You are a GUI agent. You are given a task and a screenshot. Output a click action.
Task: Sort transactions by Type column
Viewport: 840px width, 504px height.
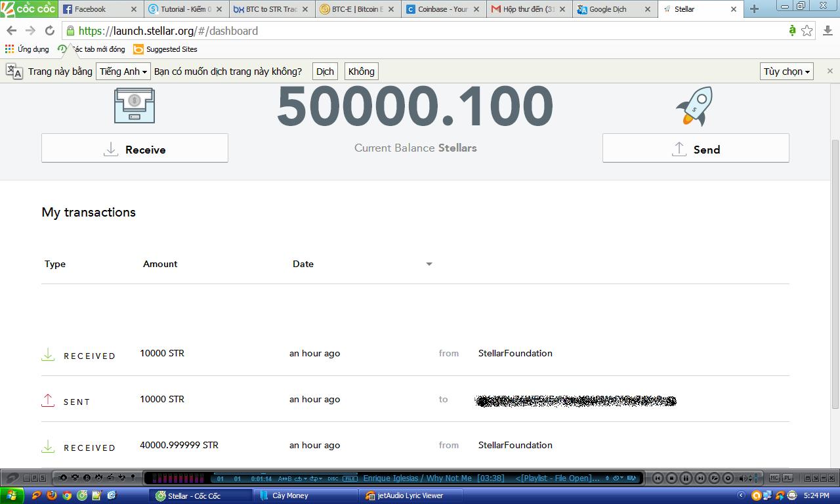coord(55,264)
